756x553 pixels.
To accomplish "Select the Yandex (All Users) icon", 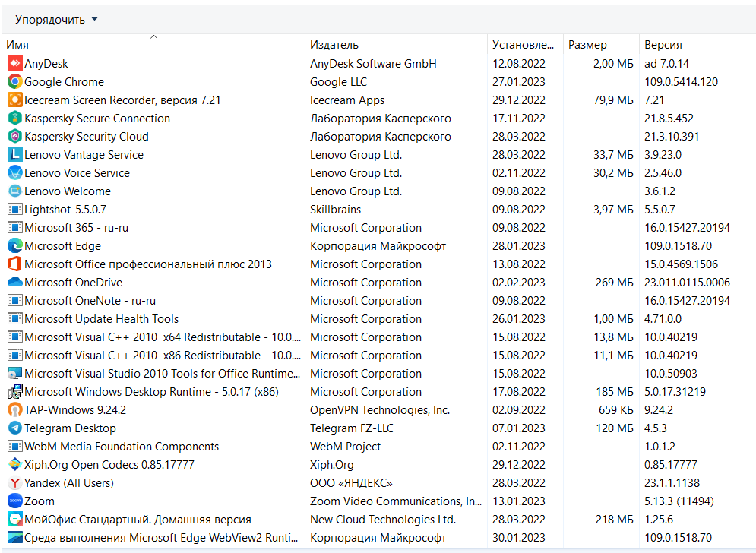I will click(x=15, y=482).
